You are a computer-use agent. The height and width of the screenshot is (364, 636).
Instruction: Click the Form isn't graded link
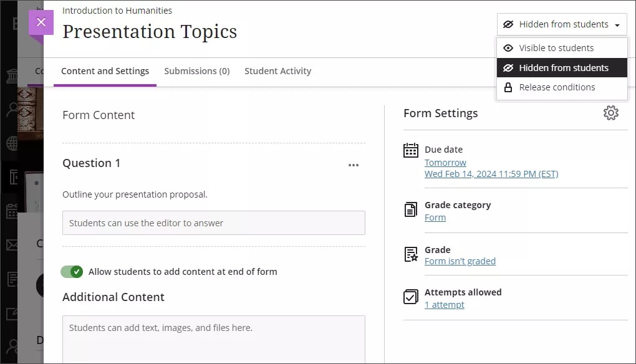[460, 261]
